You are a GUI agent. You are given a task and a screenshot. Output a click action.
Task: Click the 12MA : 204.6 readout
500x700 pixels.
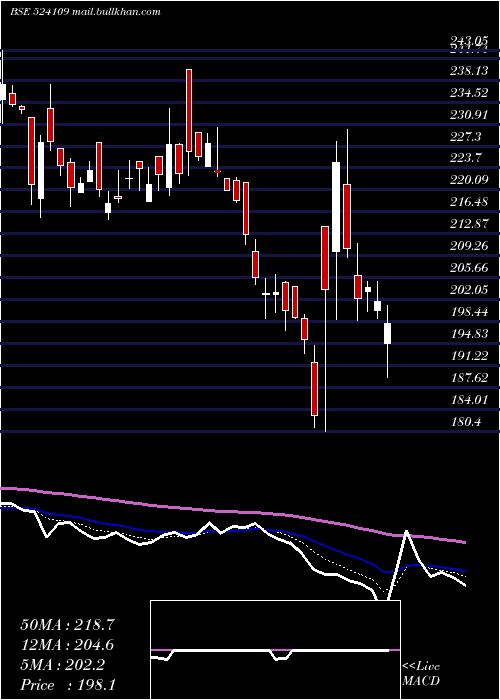[x=67, y=645]
